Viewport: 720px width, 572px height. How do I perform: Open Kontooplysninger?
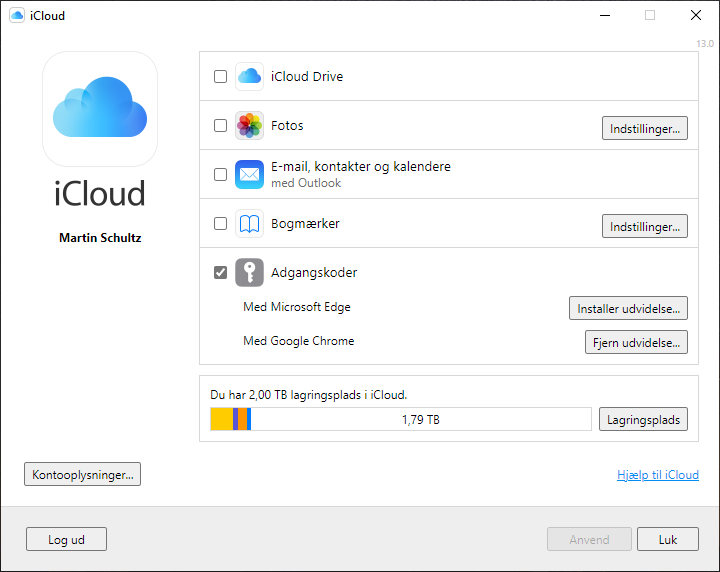click(83, 474)
